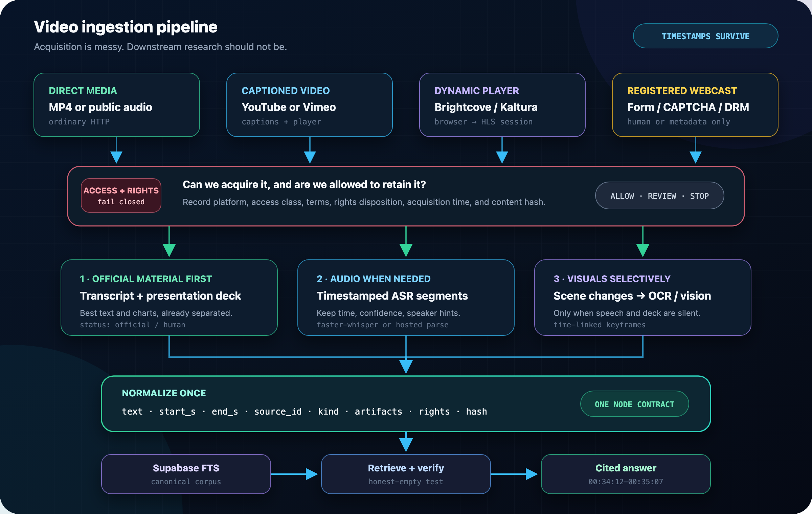Click the "source_id" field name
The image size is (812, 514).
click(x=278, y=412)
